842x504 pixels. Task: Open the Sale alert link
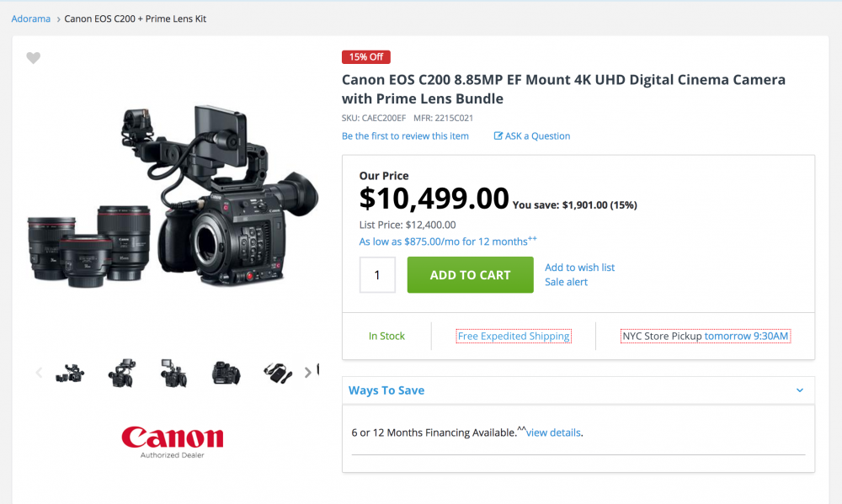point(566,282)
